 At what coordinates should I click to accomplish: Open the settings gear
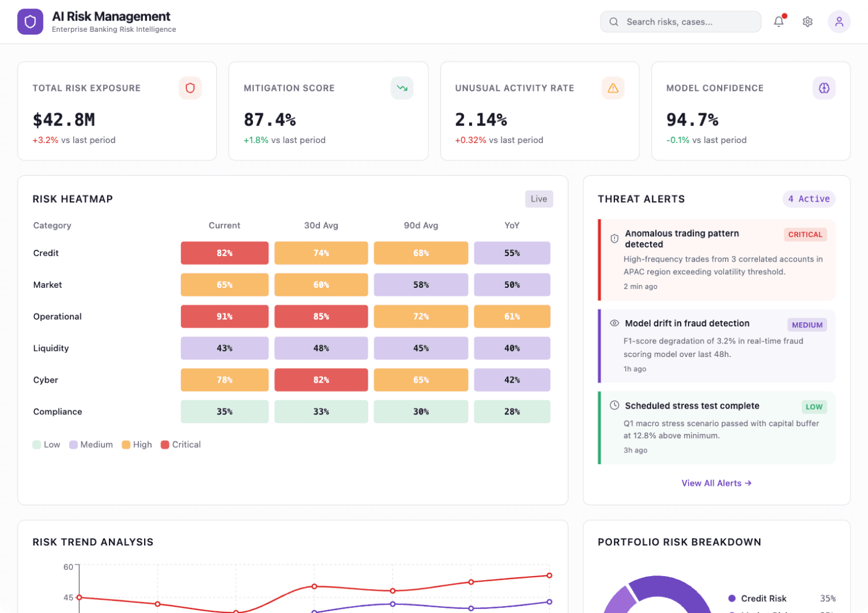point(807,21)
